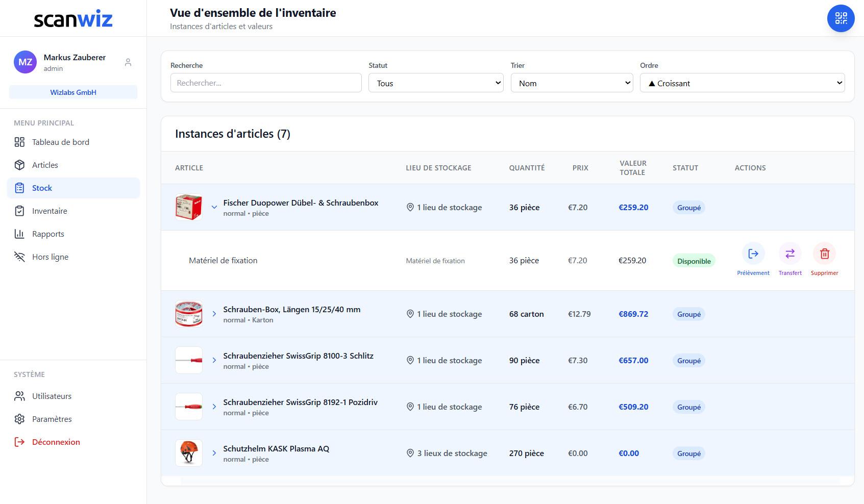Click the Wizlabs GmbH company button
This screenshot has width=864, height=504.
pyautogui.click(x=73, y=92)
